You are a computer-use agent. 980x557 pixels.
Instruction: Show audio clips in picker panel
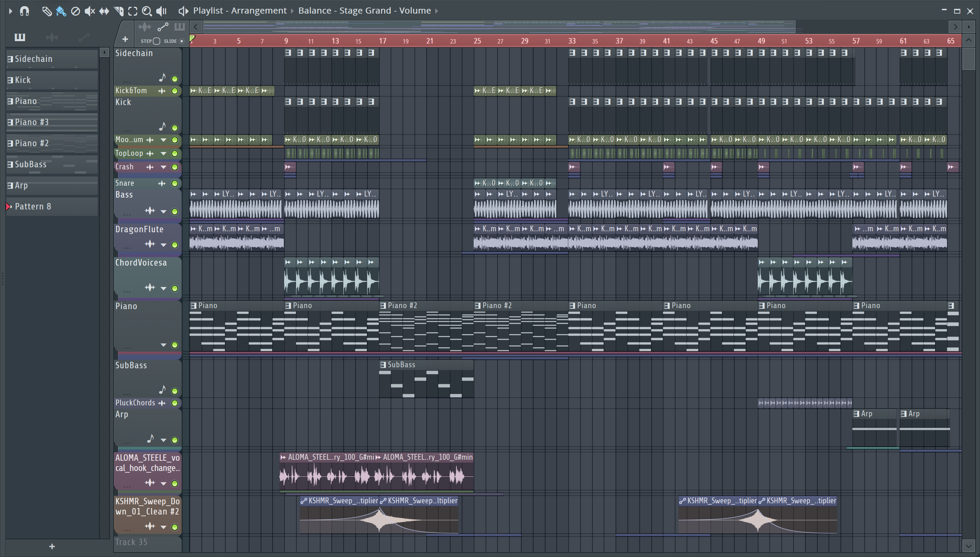coord(52,37)
